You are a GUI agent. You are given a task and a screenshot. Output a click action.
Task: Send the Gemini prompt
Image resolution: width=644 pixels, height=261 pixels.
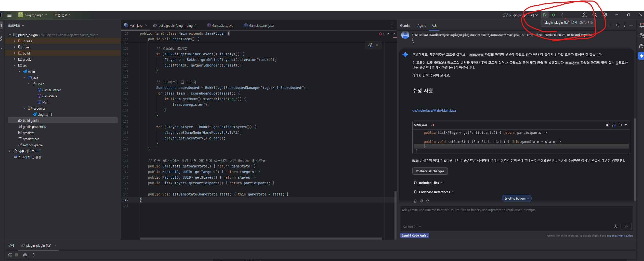click(x=626, y=226)
